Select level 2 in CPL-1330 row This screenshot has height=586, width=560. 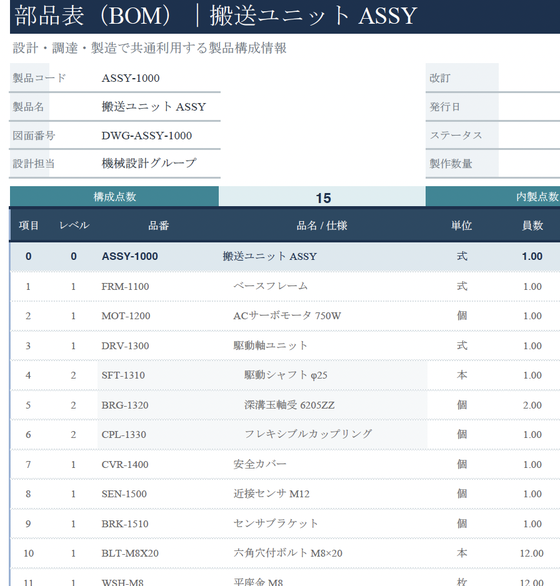pos(73,435)
